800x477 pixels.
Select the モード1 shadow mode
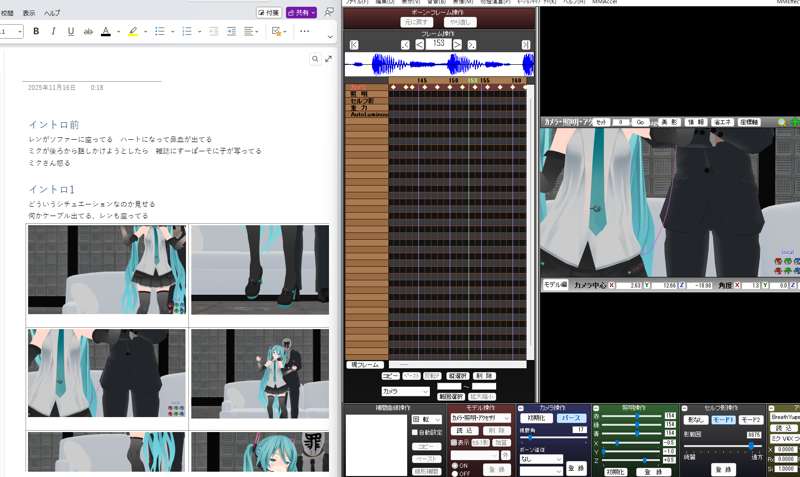[723, 419]
